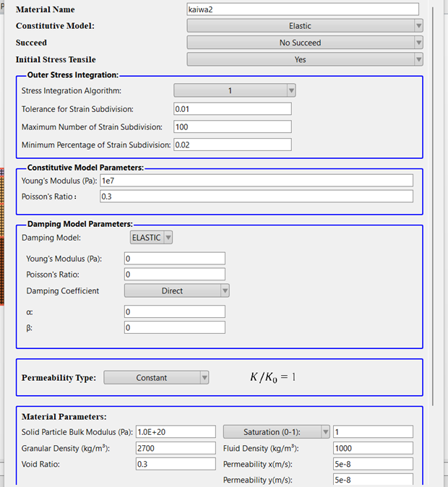Click the constitutive Poisson's Ratio field showing 0.3
Image resolution: width=448 pixels, height=487 pixels.
[x=257, y=197]
